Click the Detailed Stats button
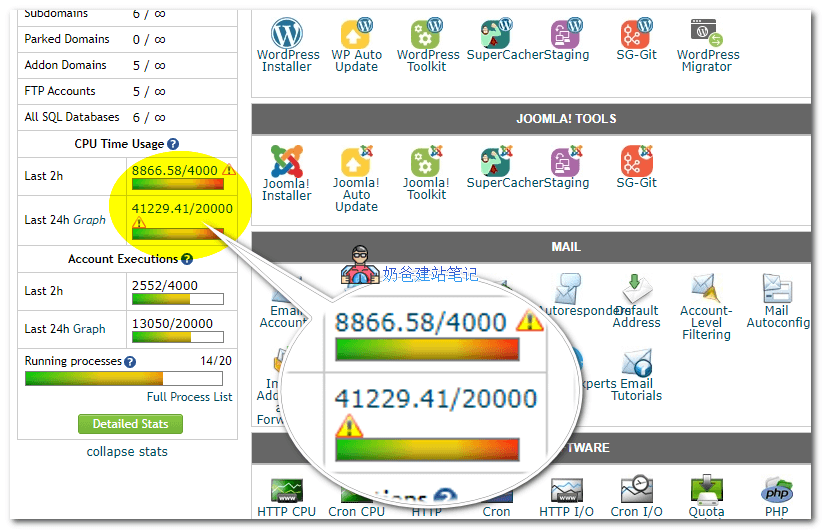Image resolution: width=822 pixels, height=530 pixels. [130, 424]
